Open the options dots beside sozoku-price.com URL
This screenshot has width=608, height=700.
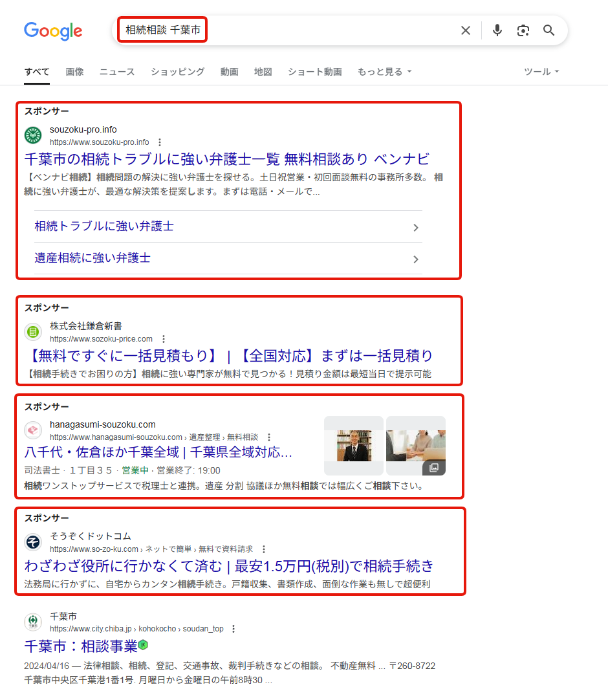click(x=164, y=339)
